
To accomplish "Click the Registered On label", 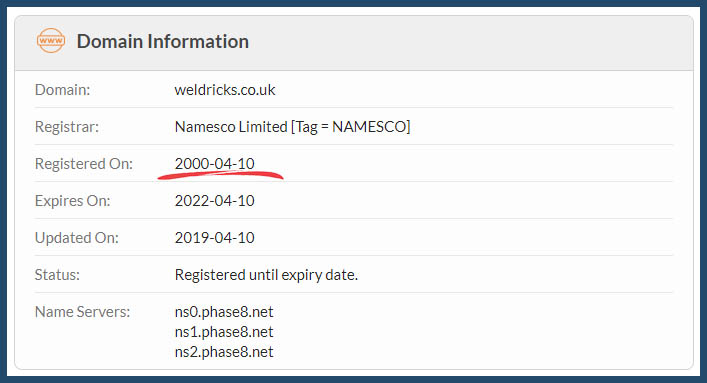I will pyautogui.click(x=84, y=164).
